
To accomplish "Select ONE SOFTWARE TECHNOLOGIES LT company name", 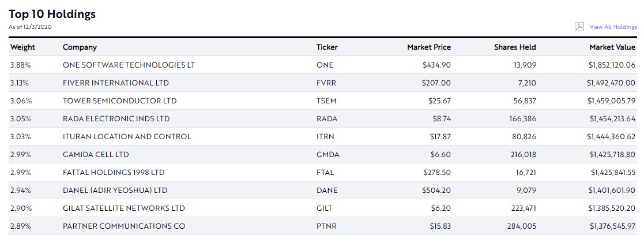I will (129, 65).
